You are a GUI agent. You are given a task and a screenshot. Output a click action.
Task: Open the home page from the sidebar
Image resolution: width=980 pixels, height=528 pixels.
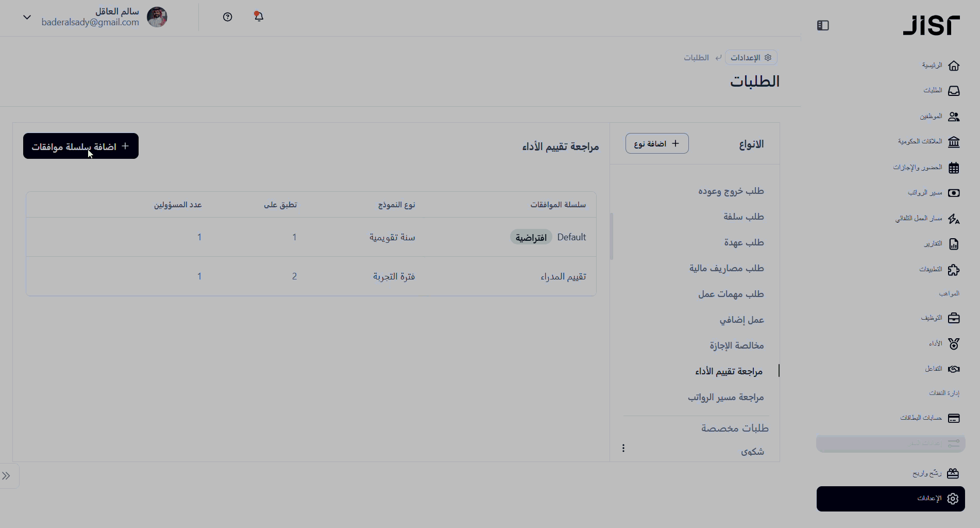pos(953,65)
